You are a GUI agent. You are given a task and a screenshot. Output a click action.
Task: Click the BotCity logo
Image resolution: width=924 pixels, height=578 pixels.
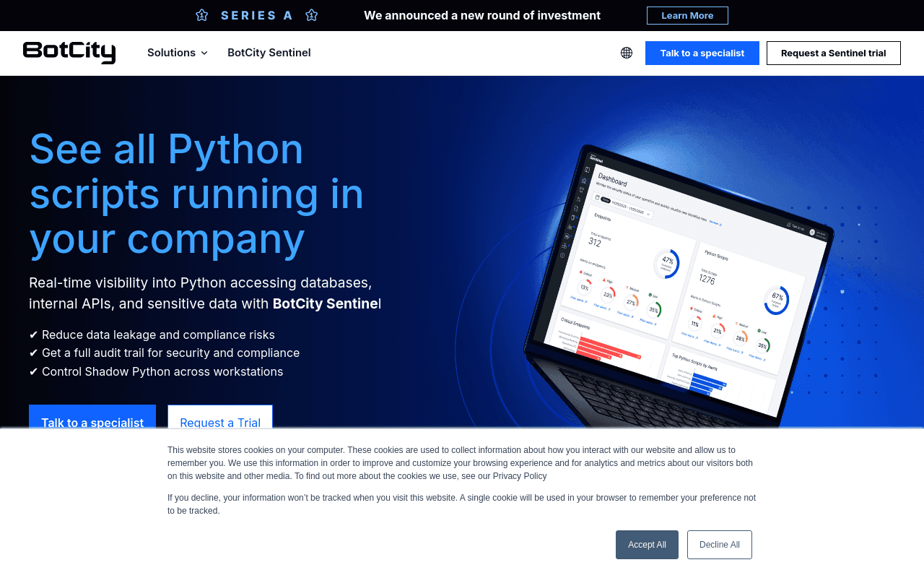click(x=69, y=53)
